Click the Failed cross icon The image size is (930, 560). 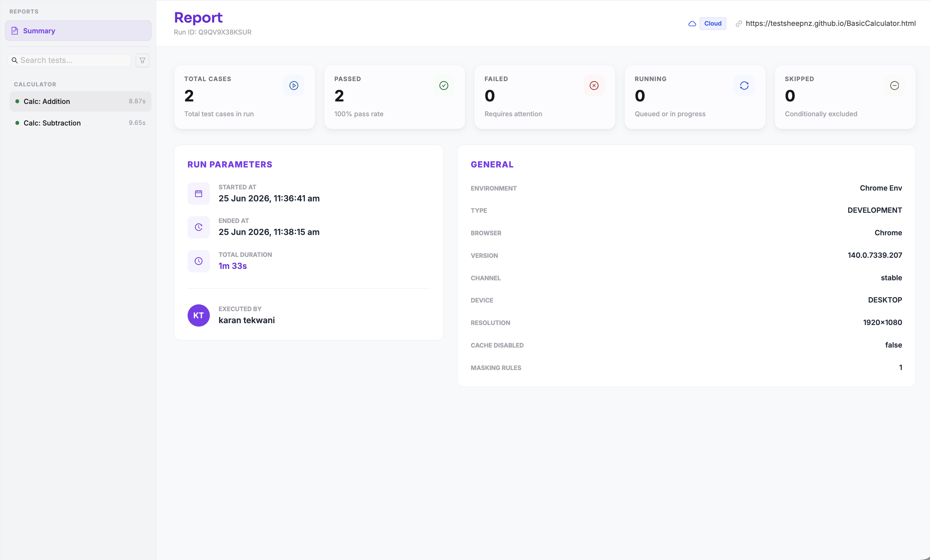tap(594, 86)
